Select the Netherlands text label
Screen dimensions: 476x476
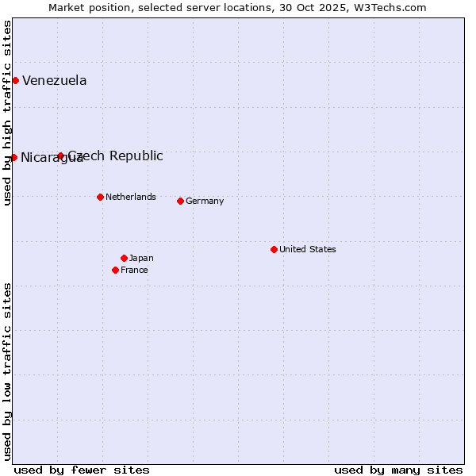(x=130, y=197)
